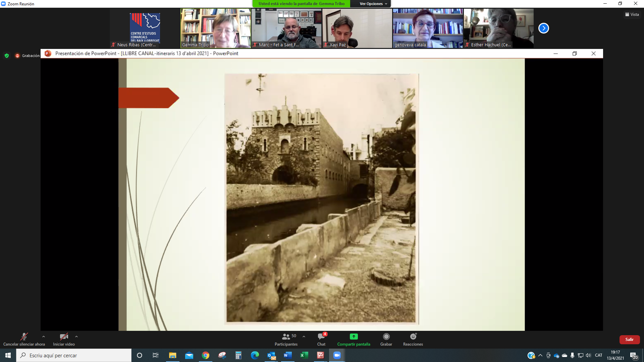Screen dimensions: 644x362
Task: Click green screen-sharing notification banner
Action: (301, 4)
